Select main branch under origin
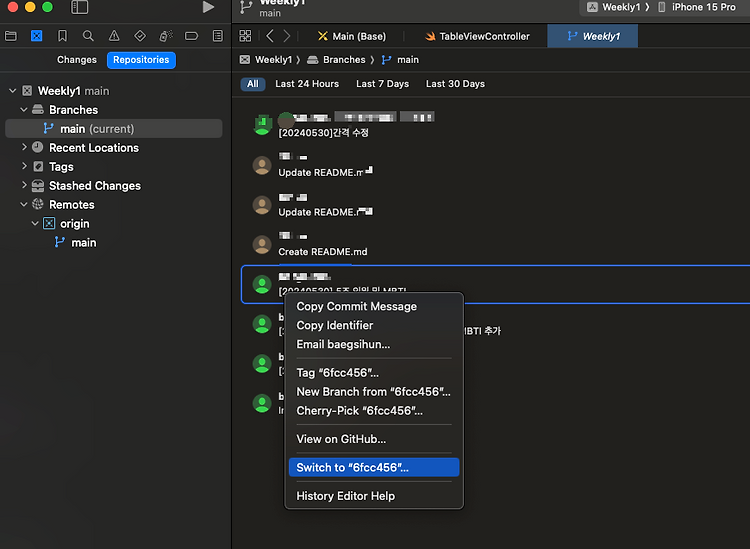Screen dimensions: 750x549 click(x=84, y=243)
